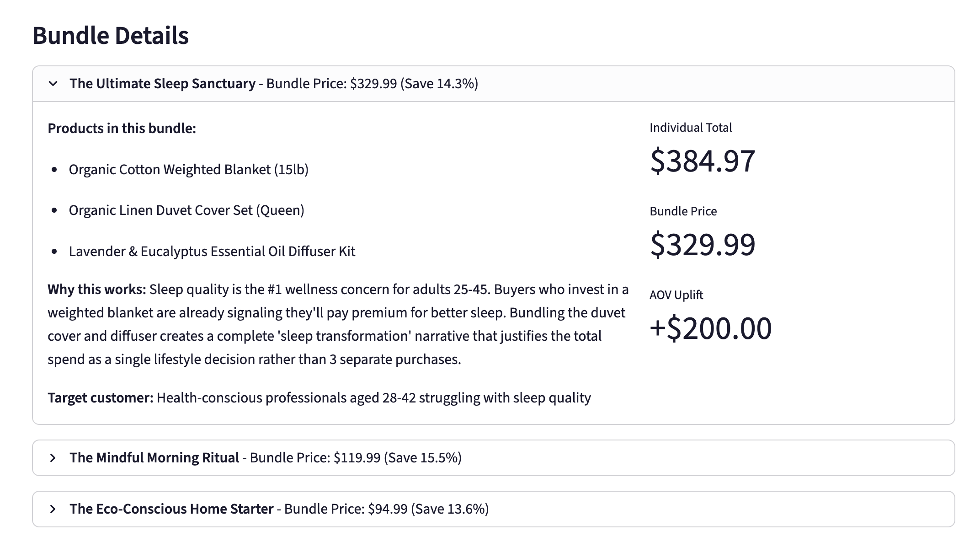
Task: Expand The Eco-Conscious Home Starter chevron
Action: (x=53, y=509)
